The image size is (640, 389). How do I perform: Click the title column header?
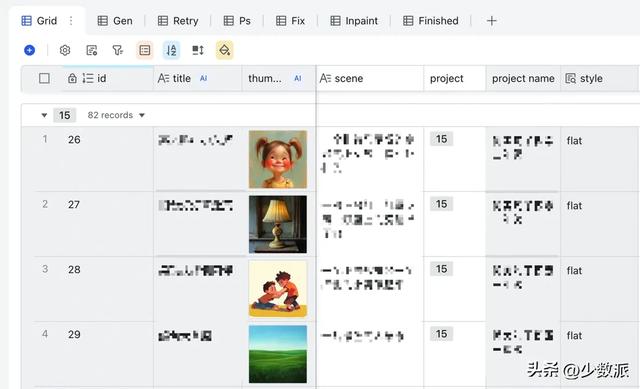[x=198, y=78]
